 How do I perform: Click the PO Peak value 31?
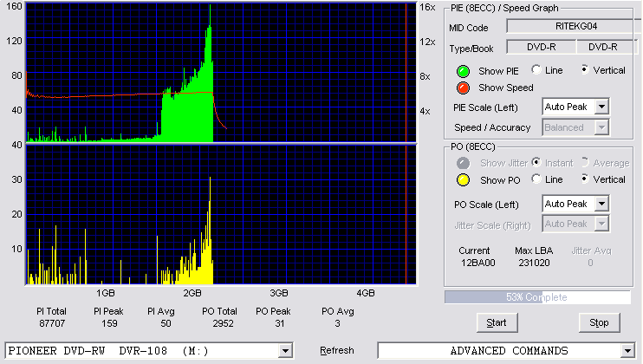pos(280,323)
